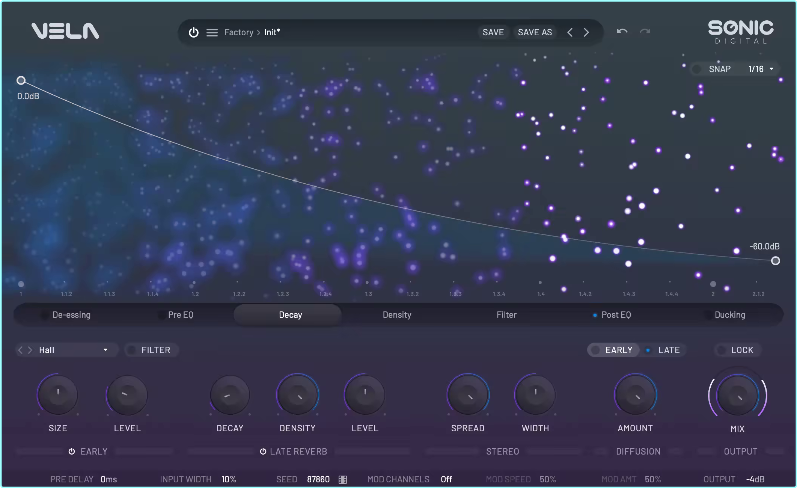Click the output MIX knob
Viewport: 797px width, 488px height.
coord(738,395)
